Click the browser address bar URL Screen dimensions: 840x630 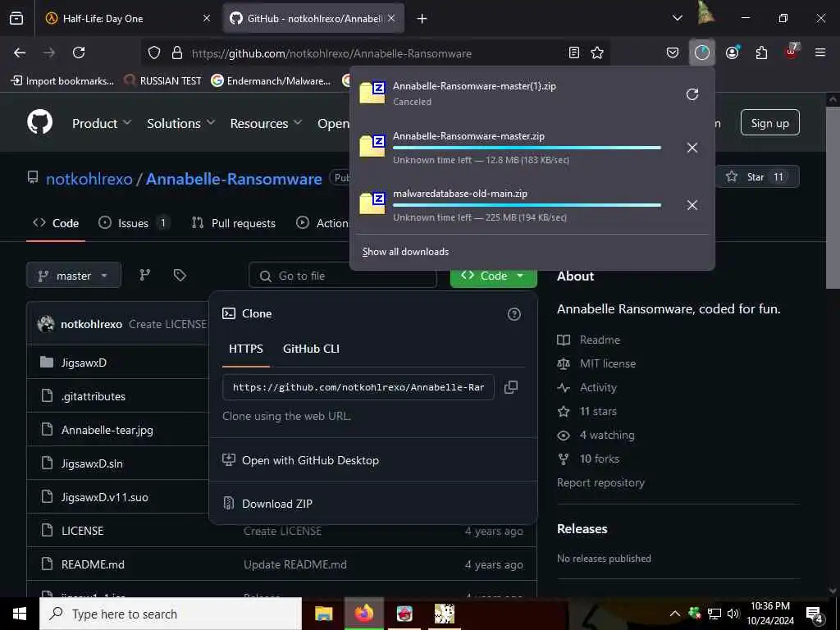coord(331,53)
